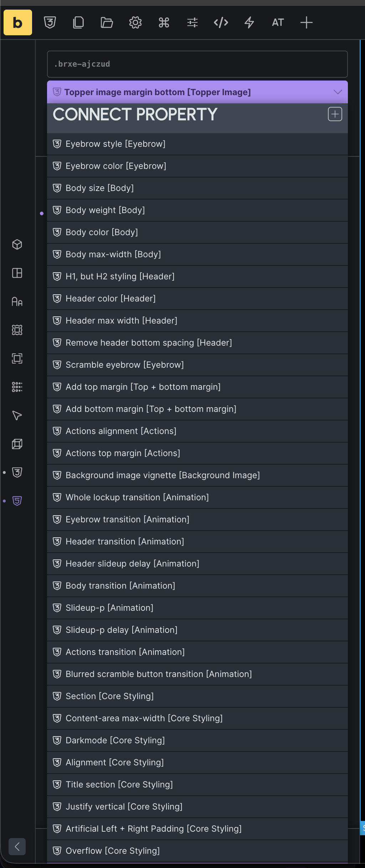
Task: Click the .brxe-ajczud selector input field
Action: [197, 64]
